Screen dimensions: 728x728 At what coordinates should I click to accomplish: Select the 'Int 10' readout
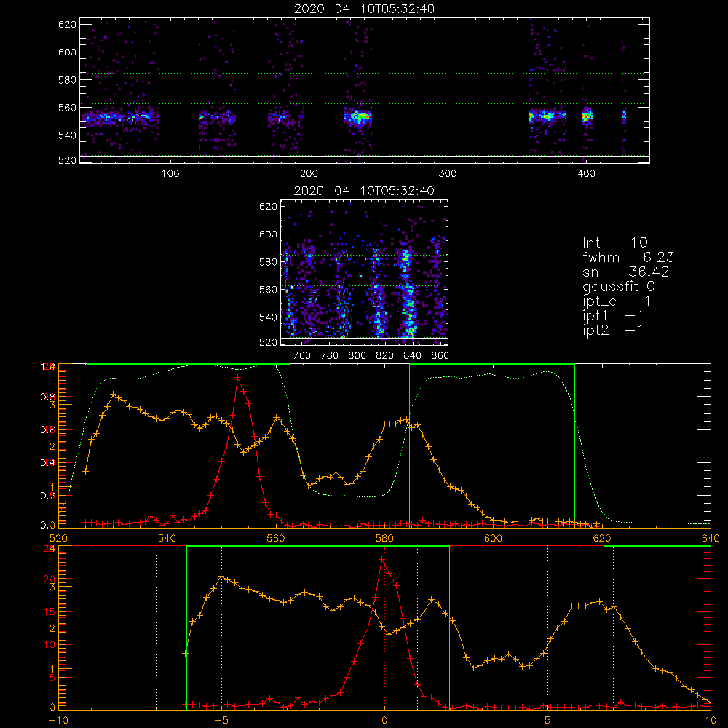coord(615,242)
